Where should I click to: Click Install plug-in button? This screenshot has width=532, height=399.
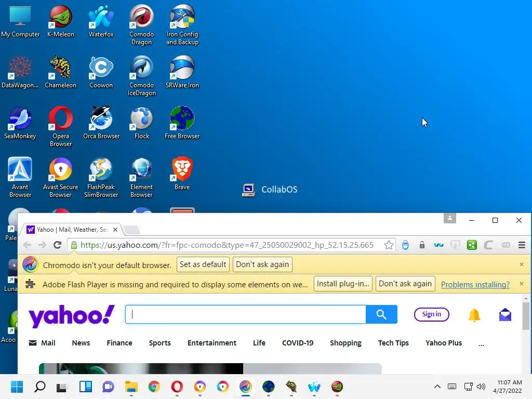click(343, 284)
